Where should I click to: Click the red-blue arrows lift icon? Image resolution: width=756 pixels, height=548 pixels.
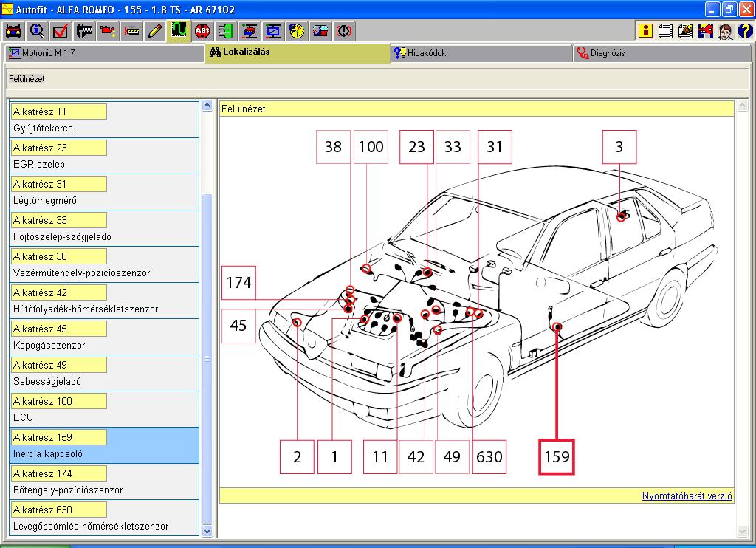(250, 31)
